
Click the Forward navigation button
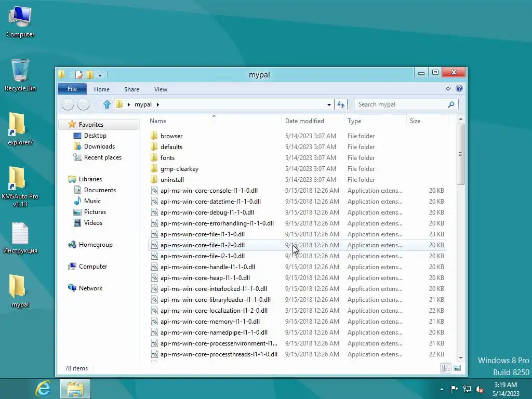tap(83, 104)
